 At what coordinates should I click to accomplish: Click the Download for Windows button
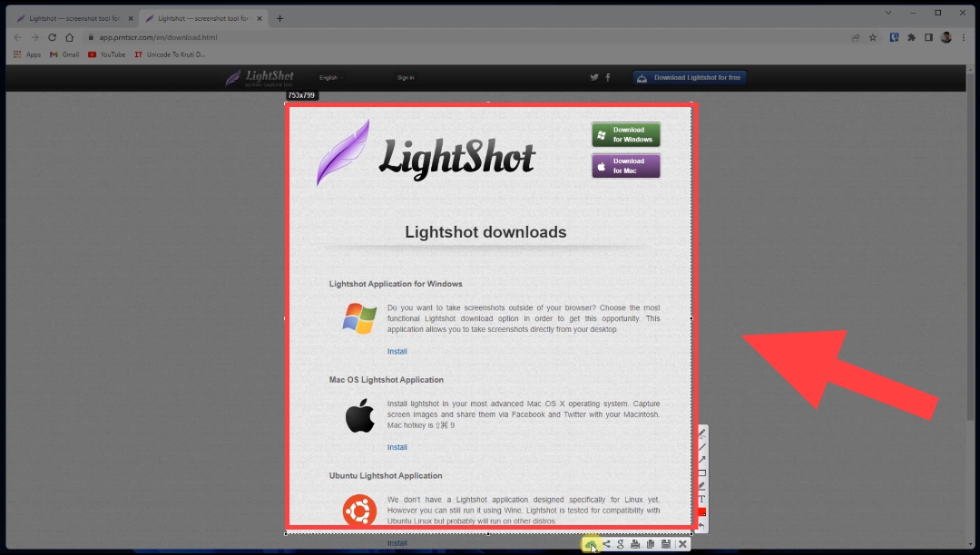tap(625, 135)
